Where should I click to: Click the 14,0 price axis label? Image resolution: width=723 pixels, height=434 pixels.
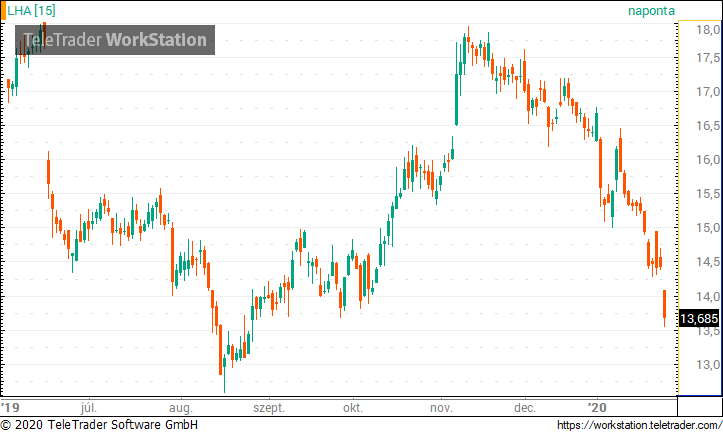(708, 297)
